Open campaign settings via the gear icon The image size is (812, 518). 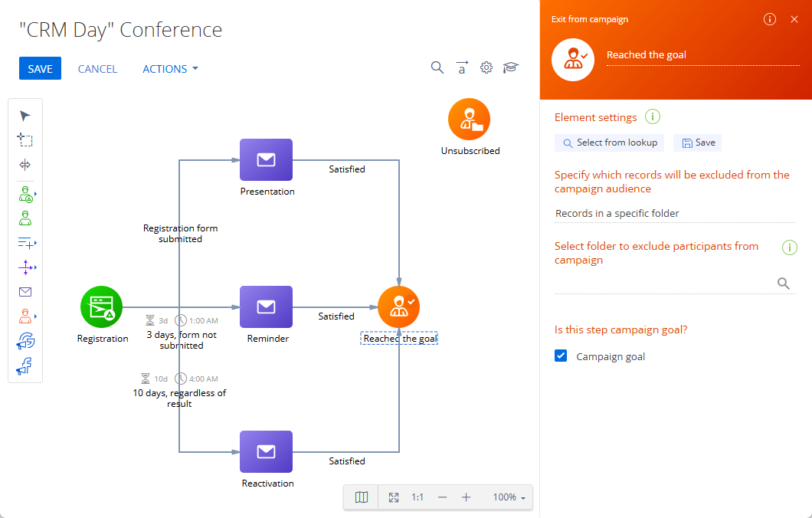click(486, 67)
